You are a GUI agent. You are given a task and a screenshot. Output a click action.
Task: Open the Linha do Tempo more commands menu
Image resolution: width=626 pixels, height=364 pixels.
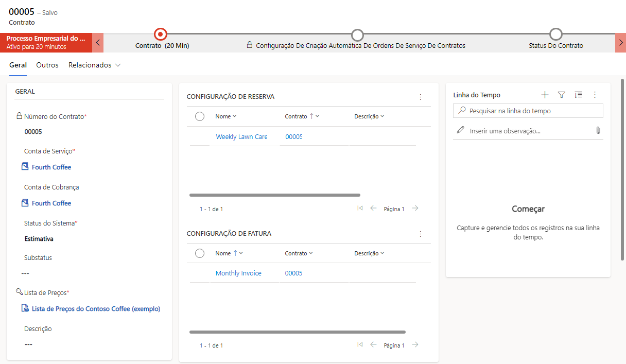pyautogui.click(x=595, y=95)
